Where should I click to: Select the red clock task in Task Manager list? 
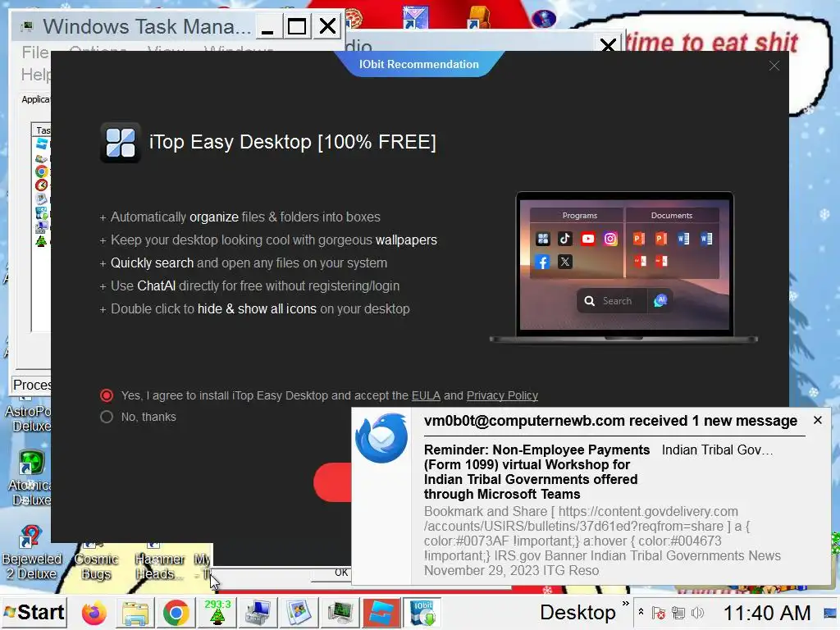pos(42,185)
